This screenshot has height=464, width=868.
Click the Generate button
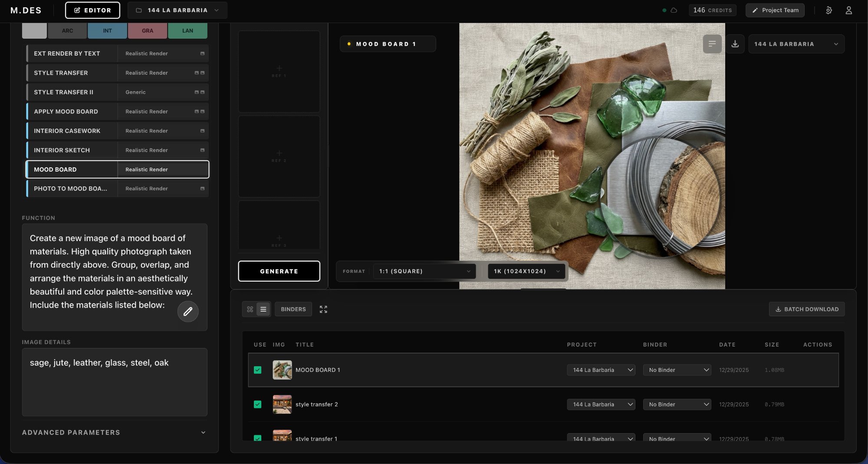[279, 271]
